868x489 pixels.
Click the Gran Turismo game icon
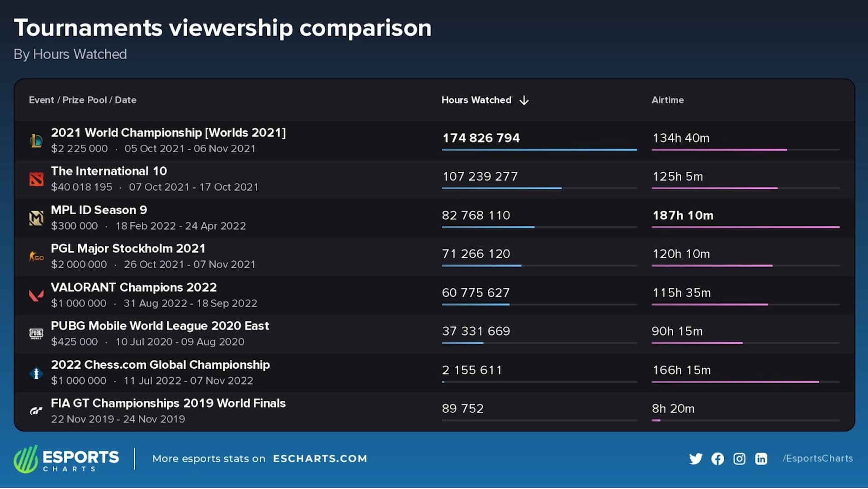36,411
